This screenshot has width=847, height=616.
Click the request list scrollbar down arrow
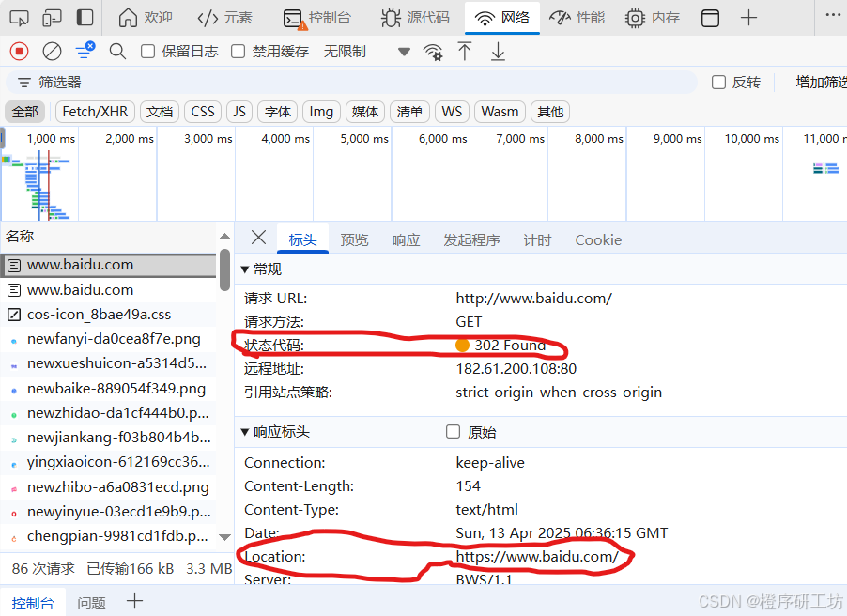click(x=224, y=537)
